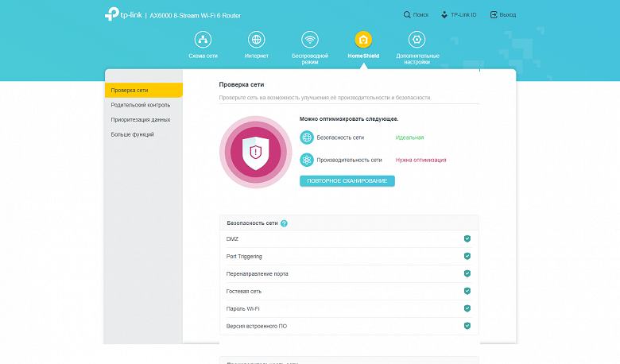Click the ПОВТОРНОЕ СКАНИРОВАНИЕ button

(x=347, y=181)
